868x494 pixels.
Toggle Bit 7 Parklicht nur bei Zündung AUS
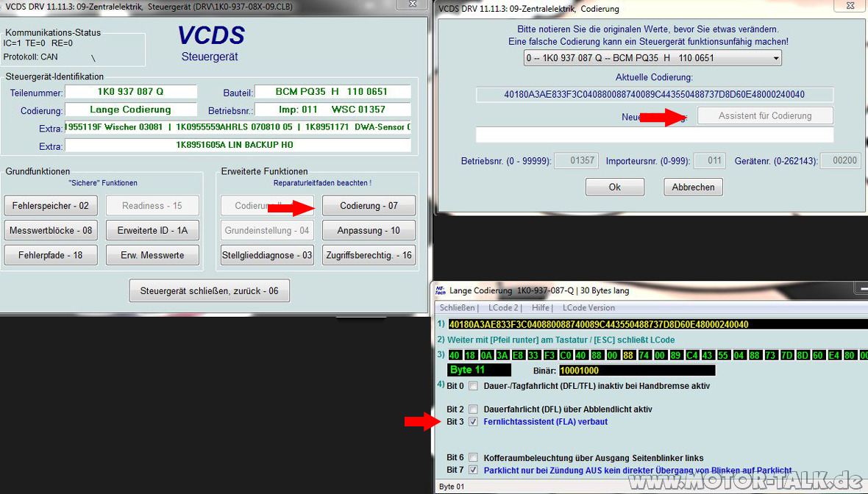pyautogui.click(x=473, y=470)
